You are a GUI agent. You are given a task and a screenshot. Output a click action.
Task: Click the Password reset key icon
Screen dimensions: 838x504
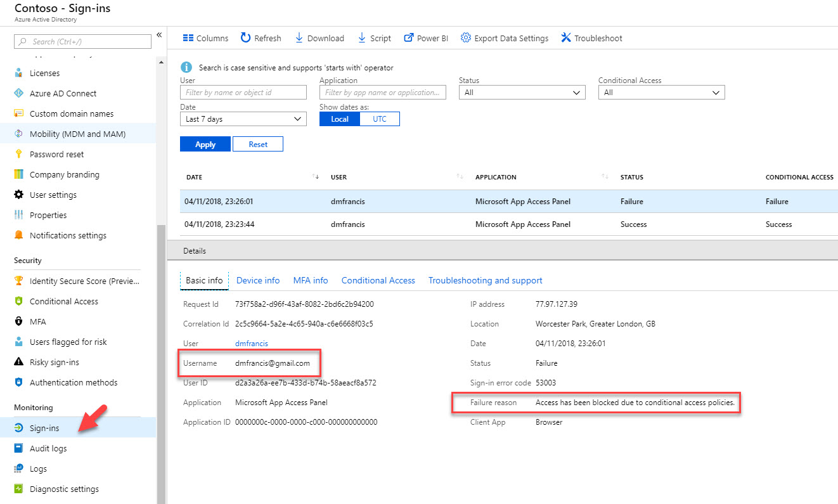[x=18, y=154]
